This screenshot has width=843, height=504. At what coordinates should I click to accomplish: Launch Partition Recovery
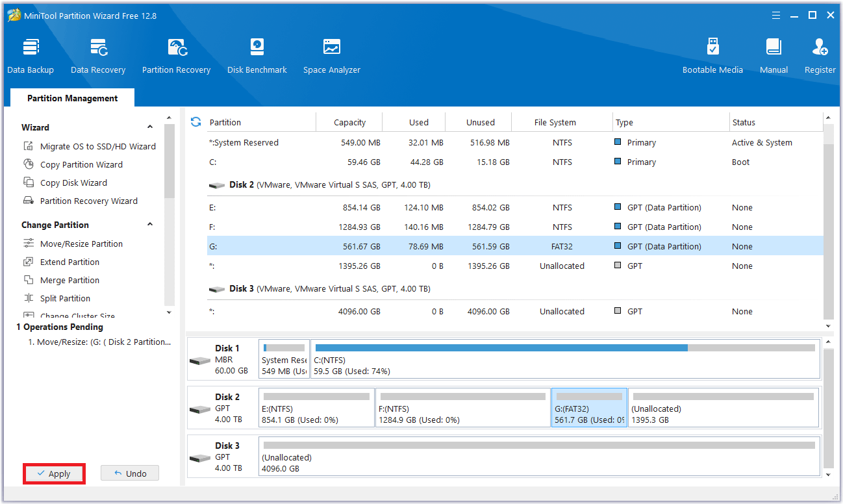point(176,57)
